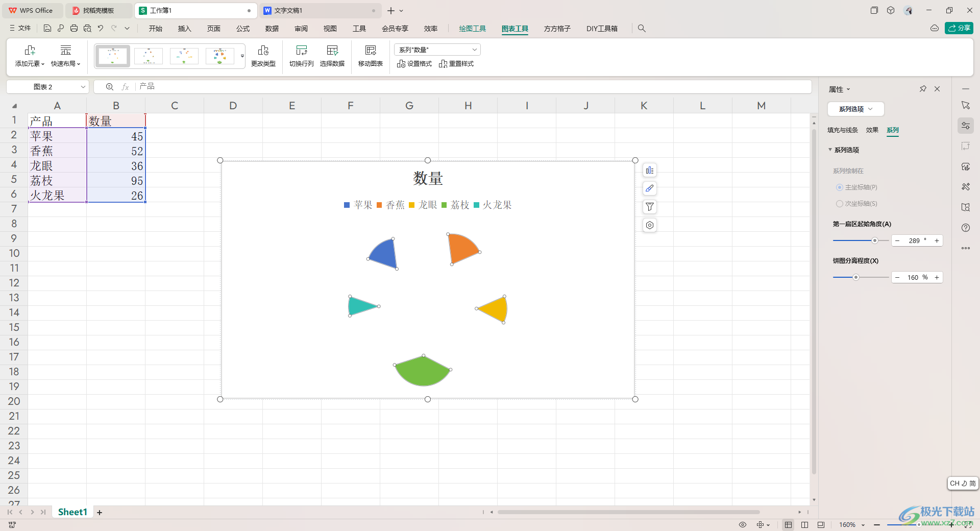Click the zoom magnifier icon in formula bar

(x=110, y=87)
